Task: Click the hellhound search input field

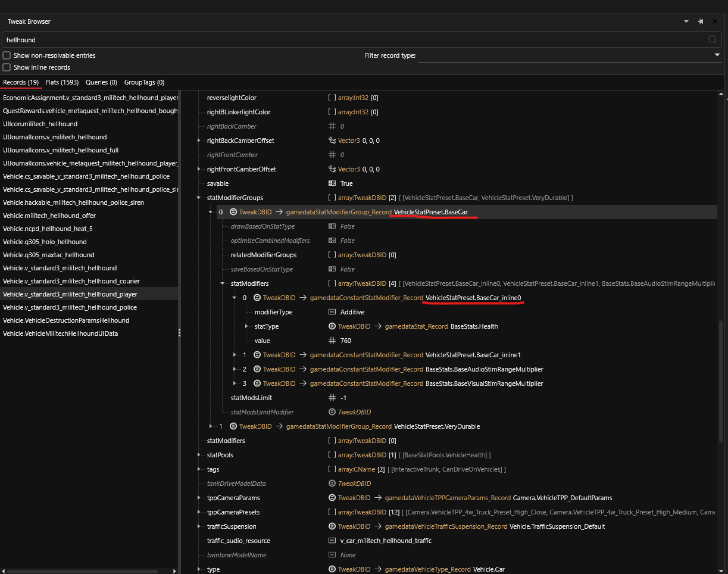Action: point(354,40)
